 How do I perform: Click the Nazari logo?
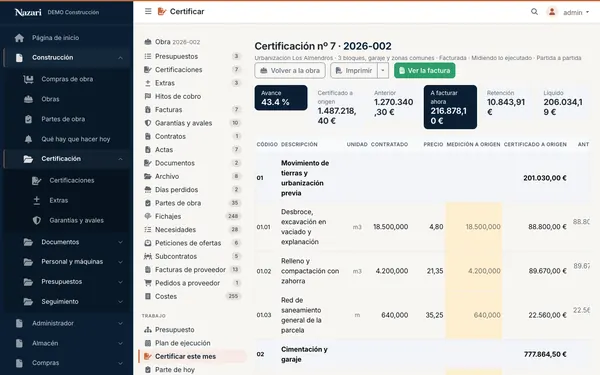pos(28,12)
